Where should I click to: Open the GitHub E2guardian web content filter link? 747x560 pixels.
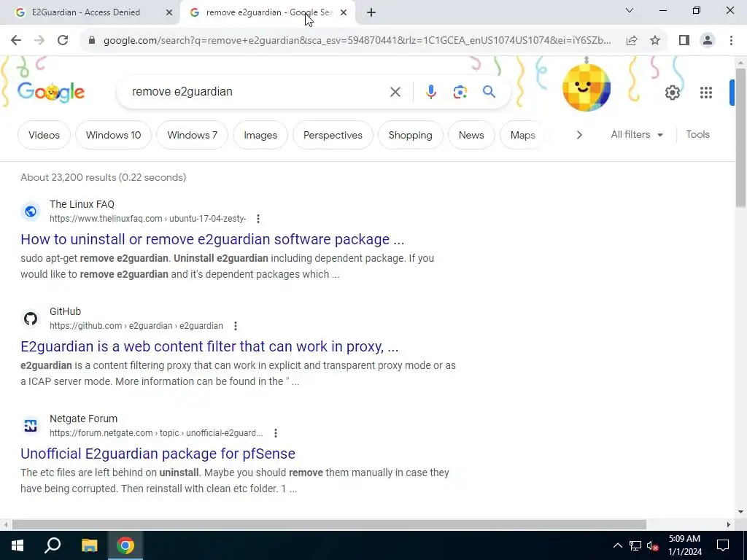tap(209, 346)
